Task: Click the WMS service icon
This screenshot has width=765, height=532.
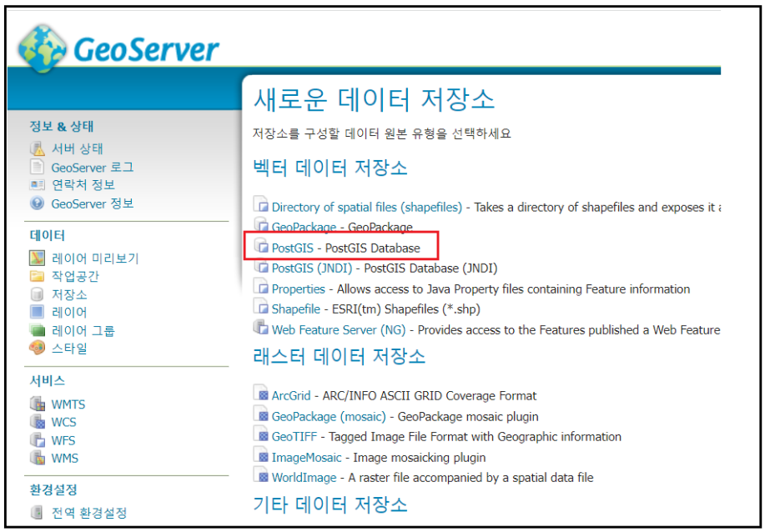Action: coord(37,458)
